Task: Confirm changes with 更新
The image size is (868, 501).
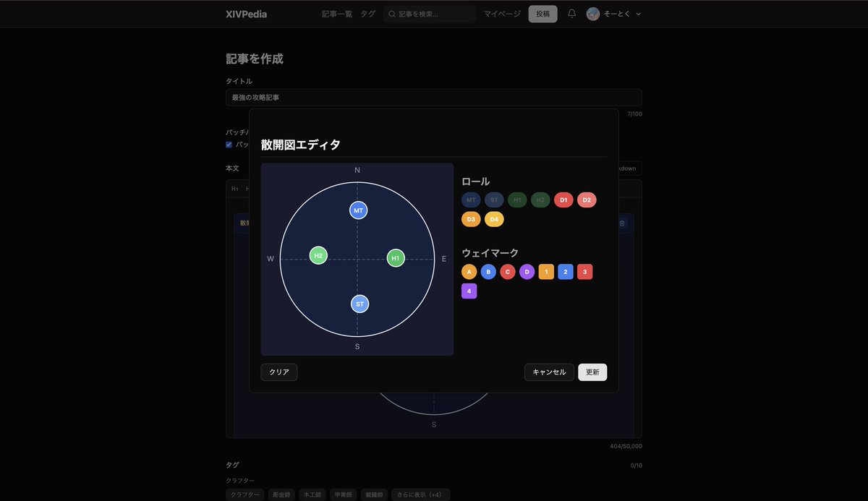Action: pyautogui.click(x=592, y=372)
